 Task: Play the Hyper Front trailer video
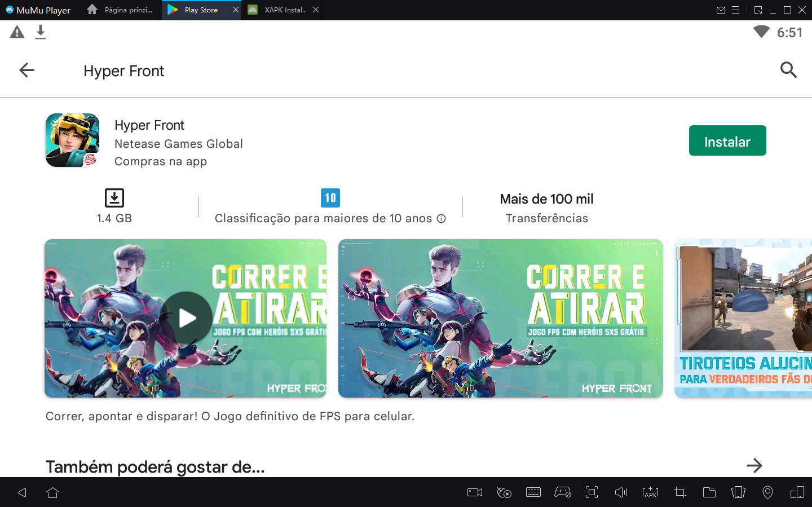186,318
